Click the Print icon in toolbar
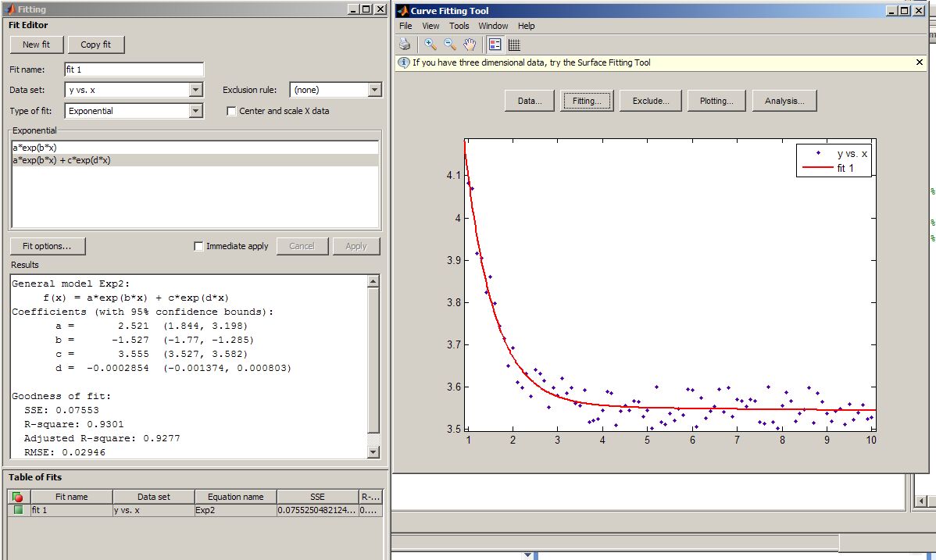This screenshot has height=560, width=936. [x=405, y=45]
